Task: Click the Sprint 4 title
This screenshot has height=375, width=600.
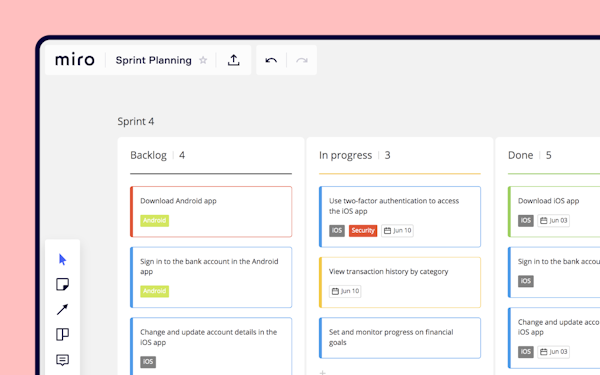Action: pyautogui.click(x=136, y=121)
